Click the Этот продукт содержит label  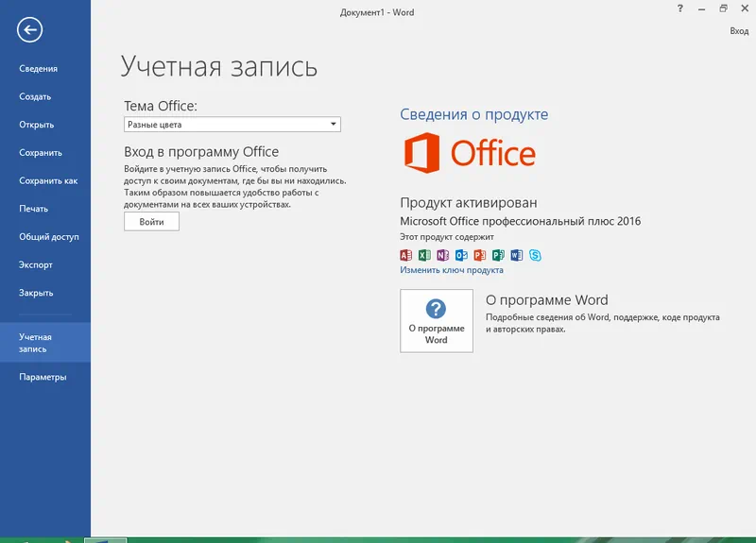pyautogui.click(x=446, y=237)
